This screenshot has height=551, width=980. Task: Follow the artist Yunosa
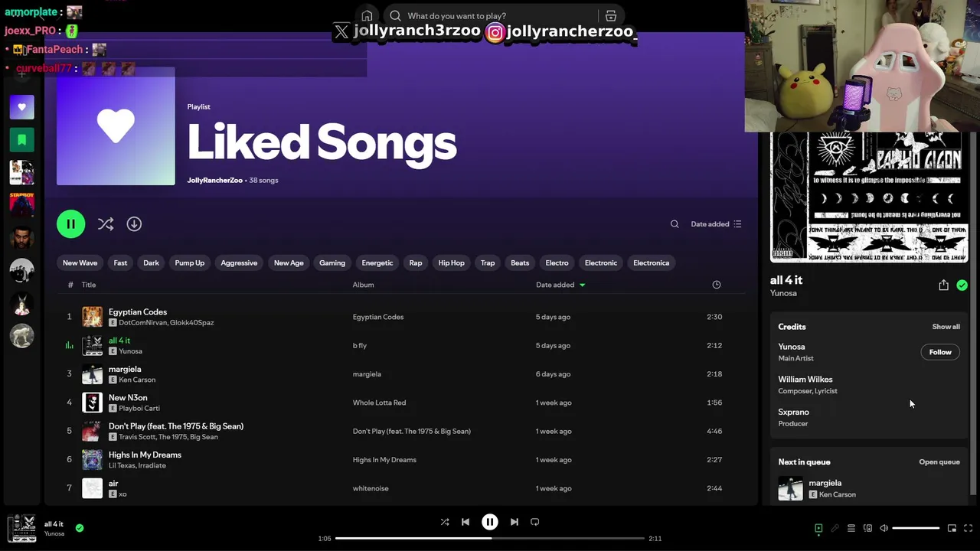940,352
